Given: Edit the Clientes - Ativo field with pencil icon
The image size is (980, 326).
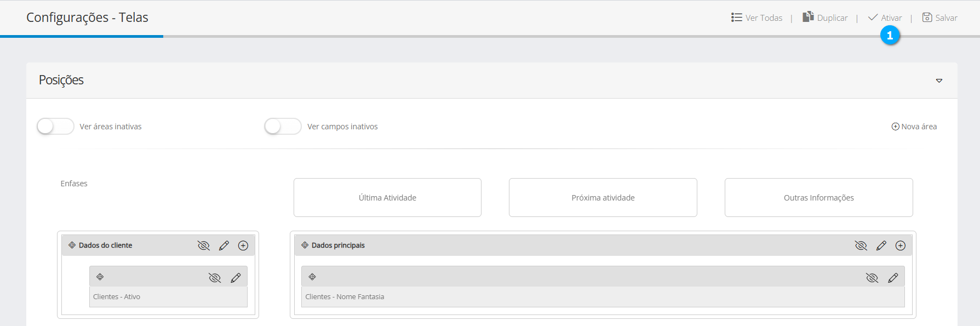Looking at the screenshot, I should pos(236,278).
